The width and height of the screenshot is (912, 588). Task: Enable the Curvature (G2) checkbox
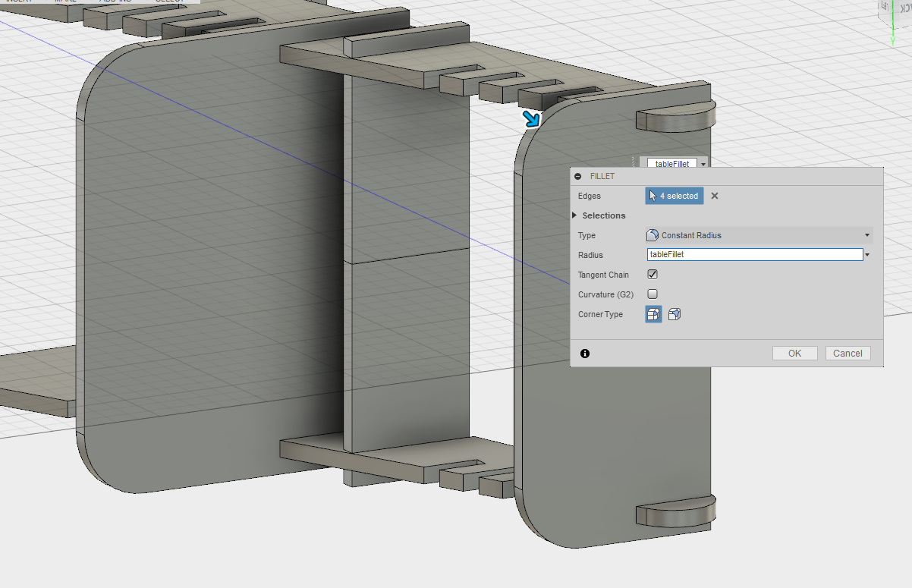[x=653, y=294]
